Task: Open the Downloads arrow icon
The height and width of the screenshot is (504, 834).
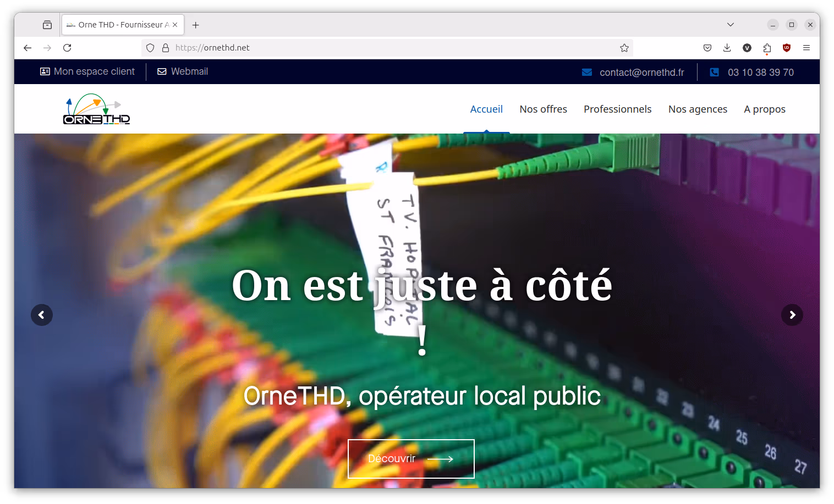Action: (727, 48)
